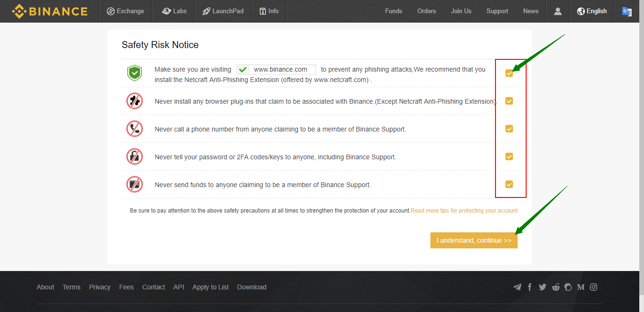Open the API footer link
Screen dimensions: 644x312
point(179,287)
